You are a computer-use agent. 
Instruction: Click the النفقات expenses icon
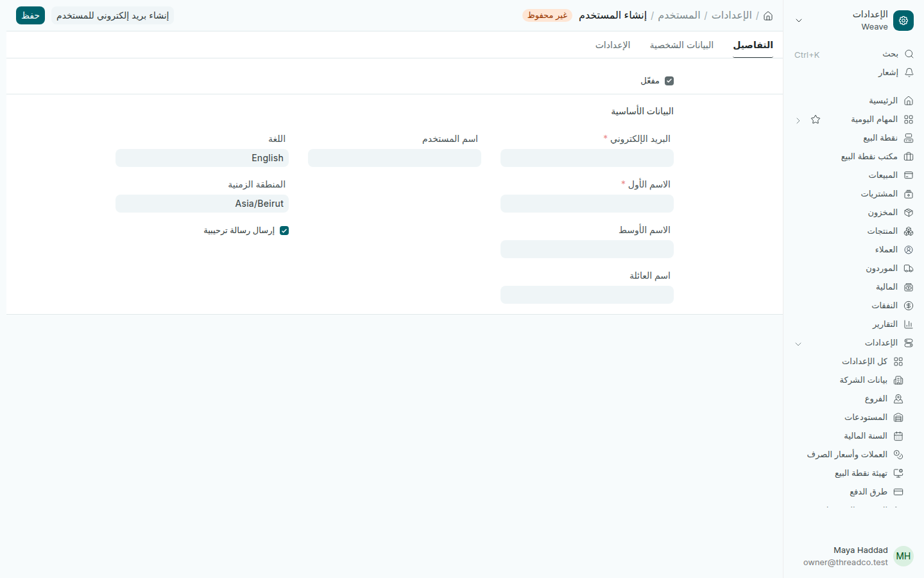coord(909,306)
